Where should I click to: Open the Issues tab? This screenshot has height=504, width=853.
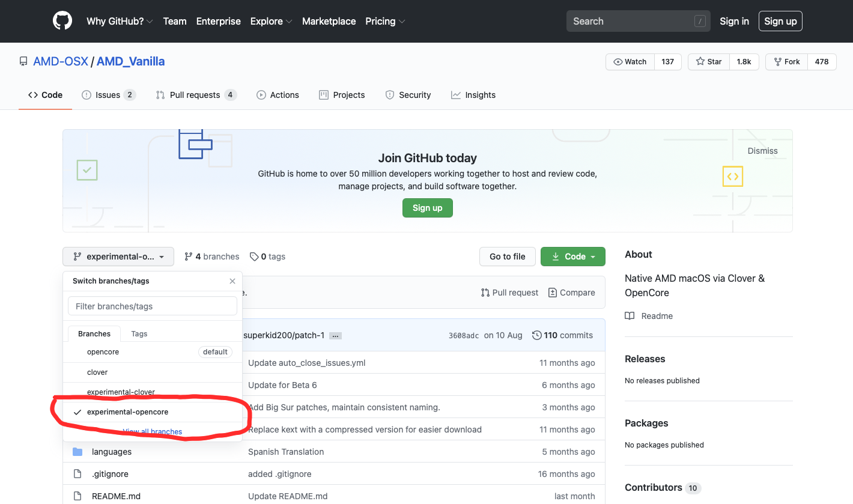pos(109,95)
